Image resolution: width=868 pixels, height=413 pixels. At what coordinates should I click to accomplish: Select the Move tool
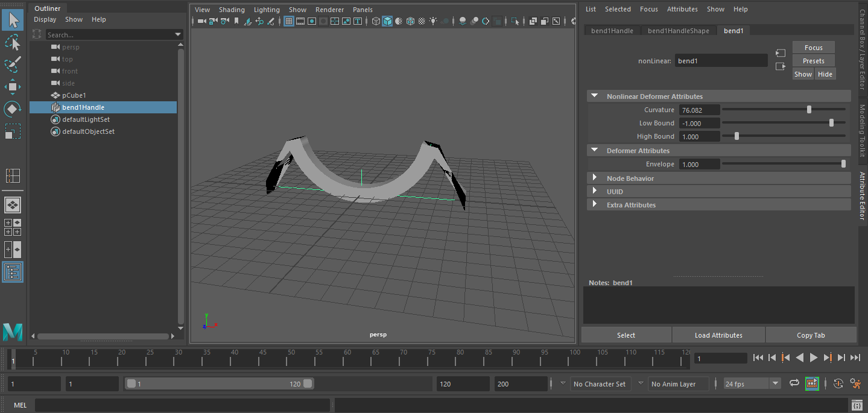(13, 87)
